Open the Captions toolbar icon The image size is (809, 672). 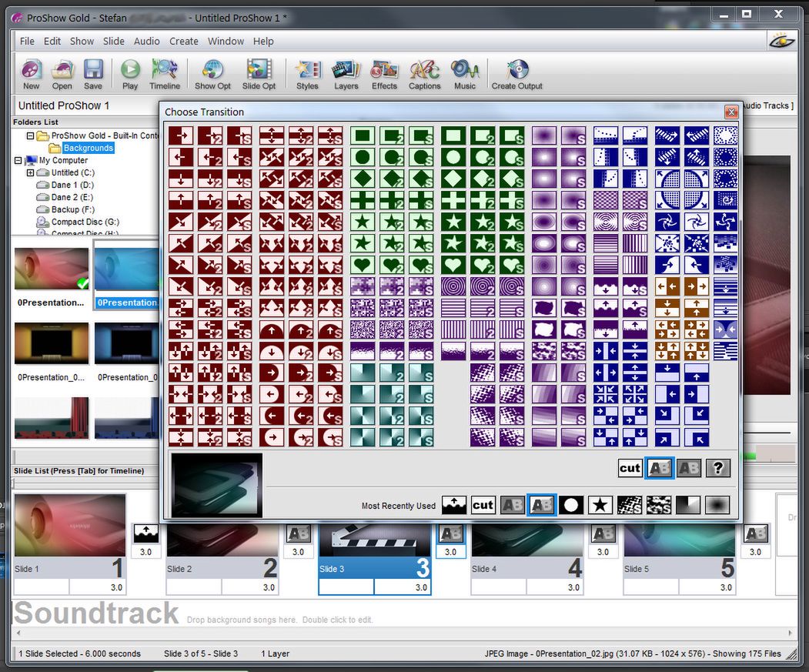coord(425,75)
